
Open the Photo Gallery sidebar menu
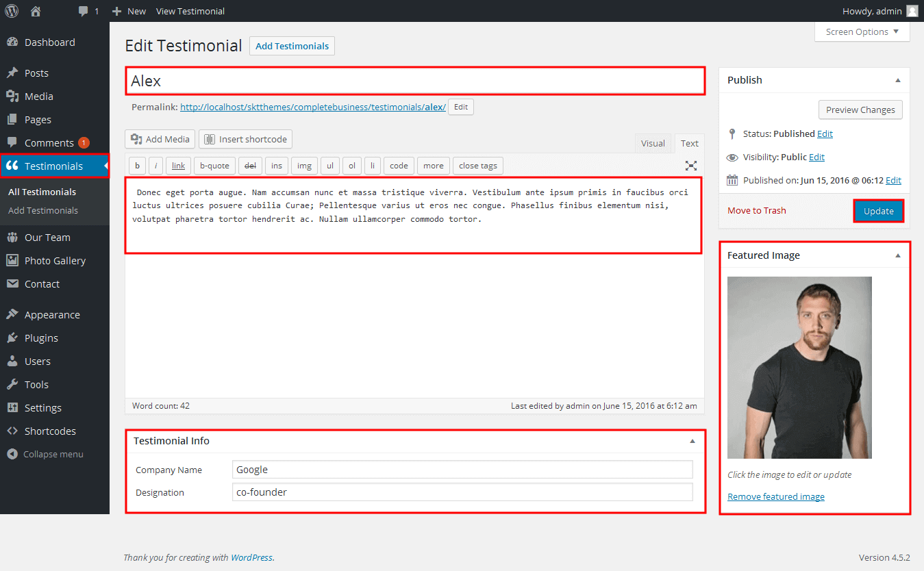click(x=55, y=261)
